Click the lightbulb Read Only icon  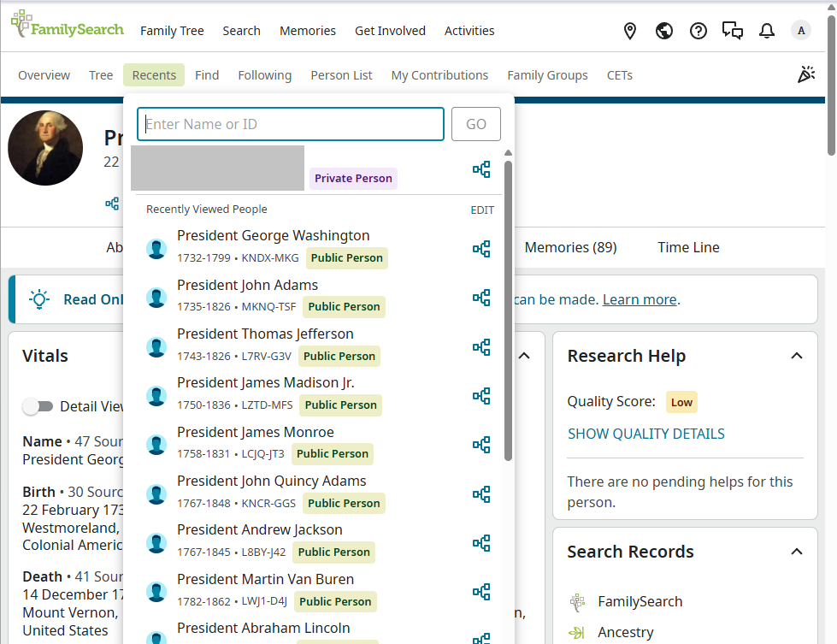(39, 299)
